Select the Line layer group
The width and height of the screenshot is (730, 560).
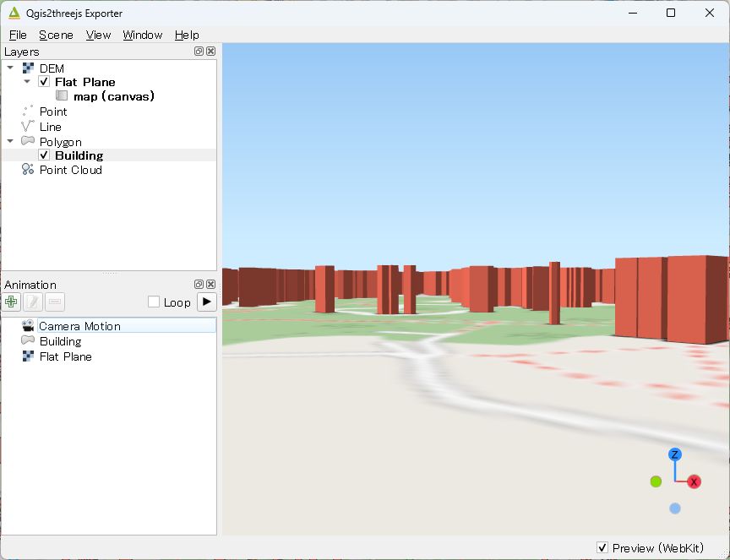[51, 127]
